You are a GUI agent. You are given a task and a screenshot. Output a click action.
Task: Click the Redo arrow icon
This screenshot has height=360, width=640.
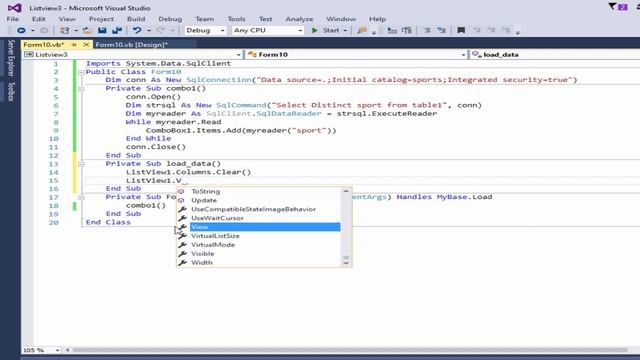point(161,30)
